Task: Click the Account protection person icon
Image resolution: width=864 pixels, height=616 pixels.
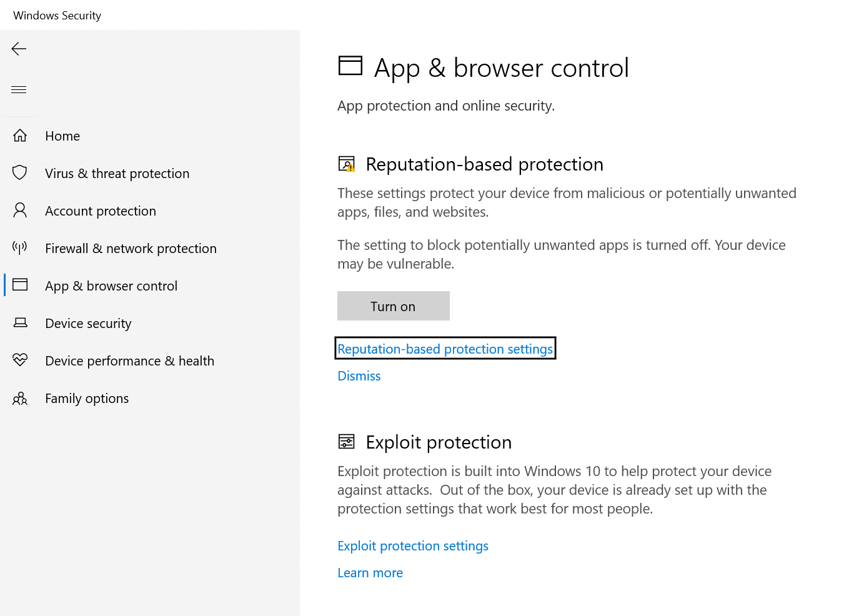Action: [x=19, y=211]
